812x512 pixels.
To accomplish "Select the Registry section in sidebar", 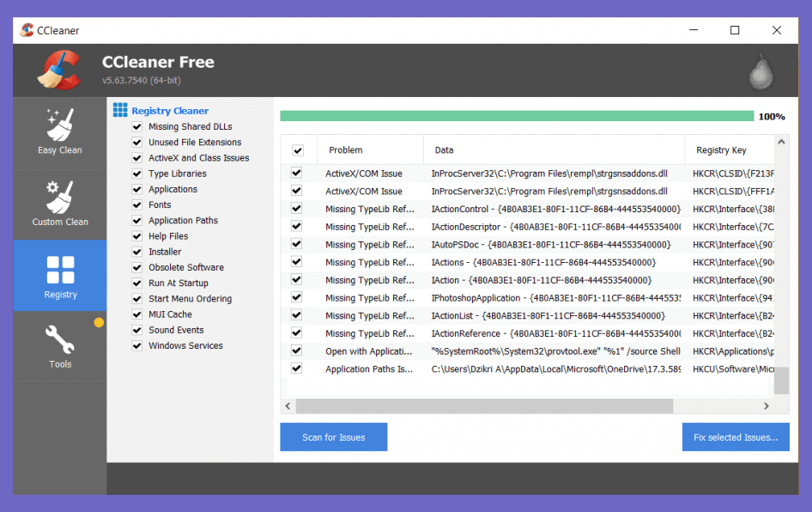I will click(x=60, y=276).
